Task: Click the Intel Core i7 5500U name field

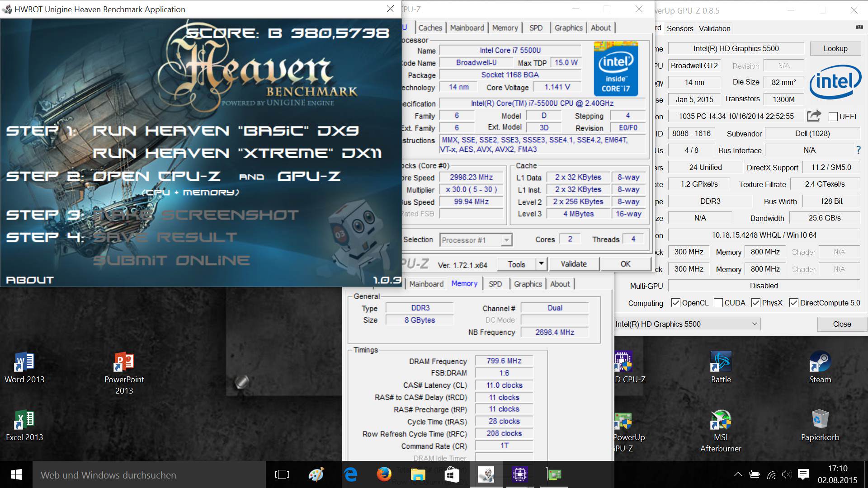Action: (x=510, y=50)
